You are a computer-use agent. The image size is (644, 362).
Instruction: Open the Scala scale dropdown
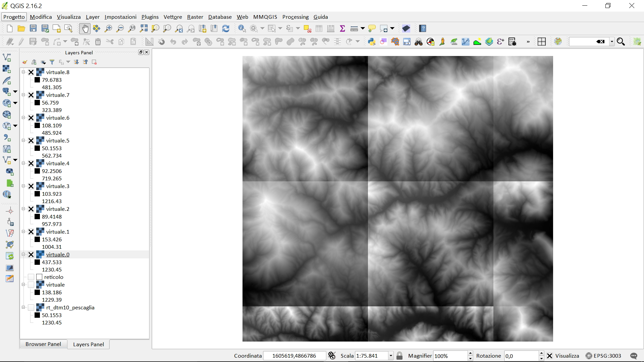tap(391, 356)
